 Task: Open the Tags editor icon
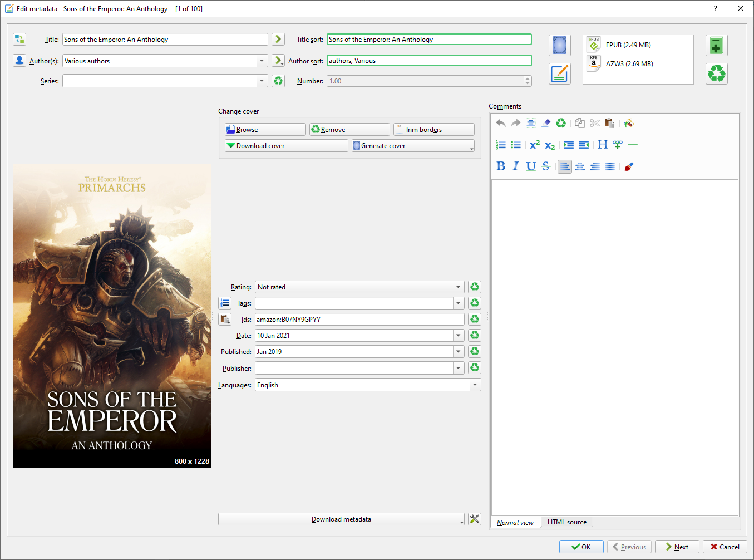(x=225, y=303)
